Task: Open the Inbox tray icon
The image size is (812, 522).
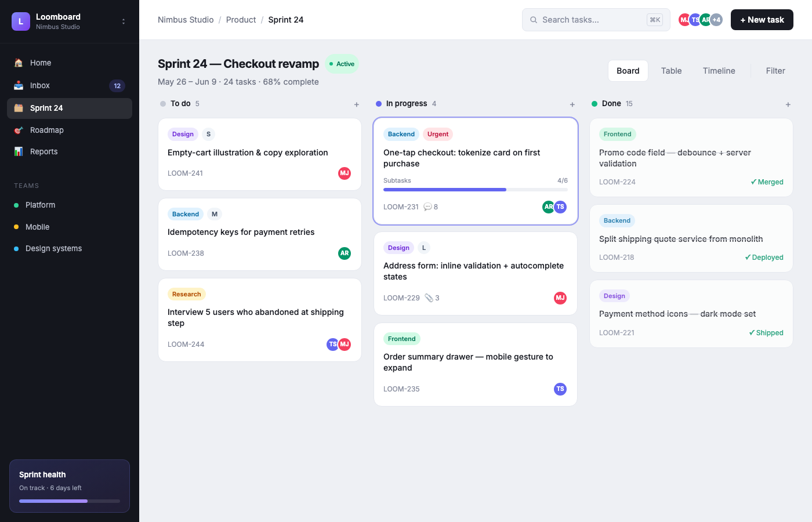Action: pos(19,85)
